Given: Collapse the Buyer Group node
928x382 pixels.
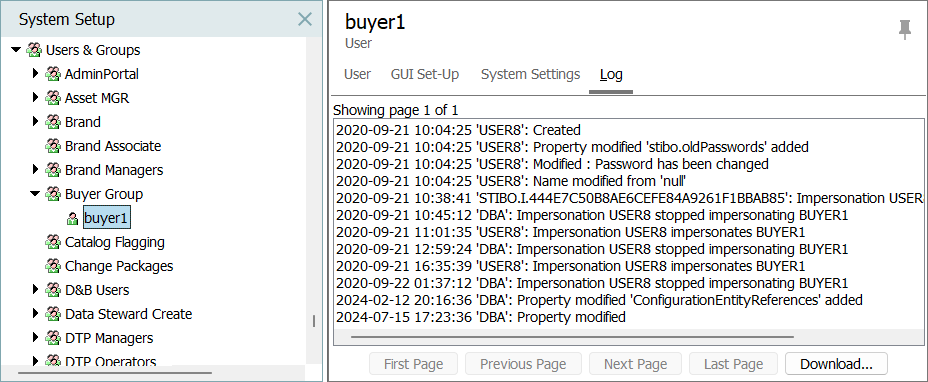Looking at the screenshot, I should click(35, 194).
